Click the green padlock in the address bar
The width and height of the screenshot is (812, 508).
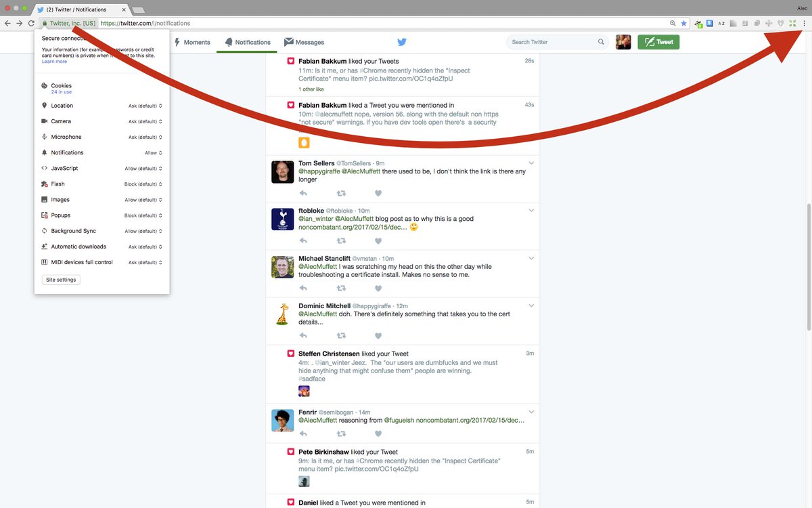tap(44, 23)
